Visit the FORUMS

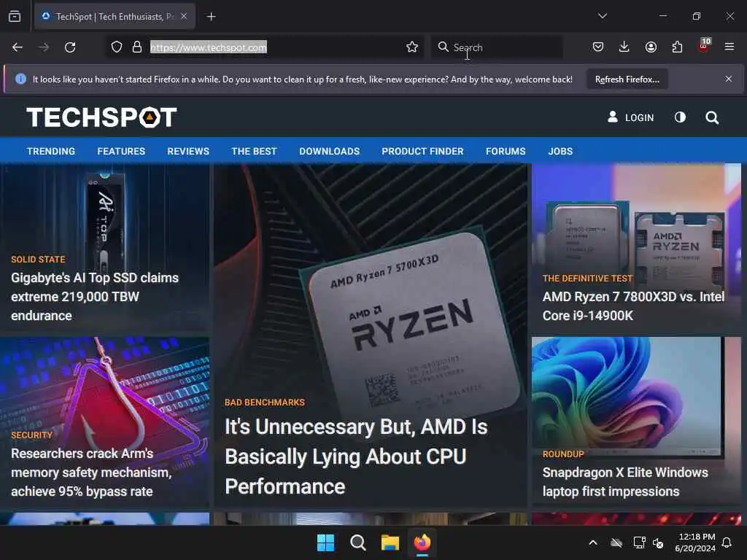point(506,152)
